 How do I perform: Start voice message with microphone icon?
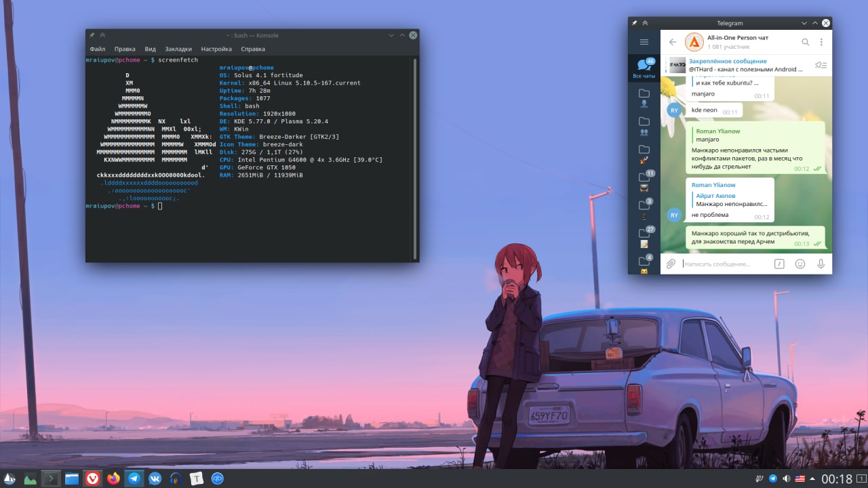point(821,264)
